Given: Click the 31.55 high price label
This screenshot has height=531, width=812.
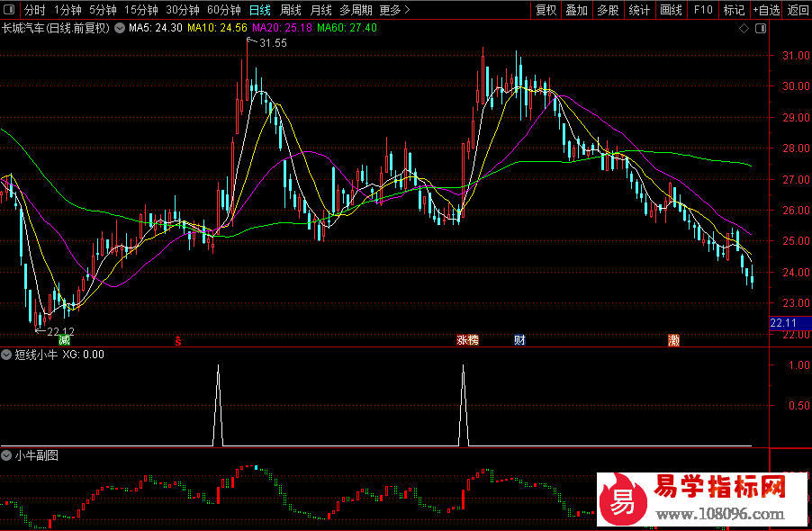Looking at the screenshot, I should 273,43.
